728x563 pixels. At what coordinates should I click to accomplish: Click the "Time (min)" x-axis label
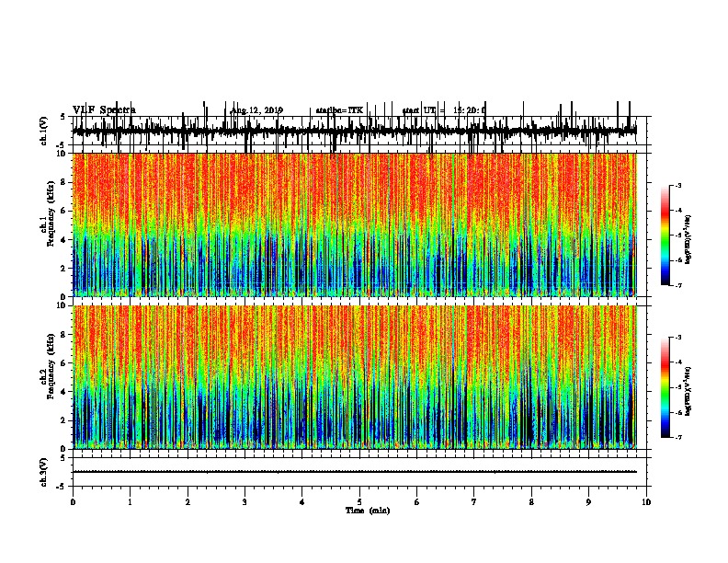coord(368,511)
